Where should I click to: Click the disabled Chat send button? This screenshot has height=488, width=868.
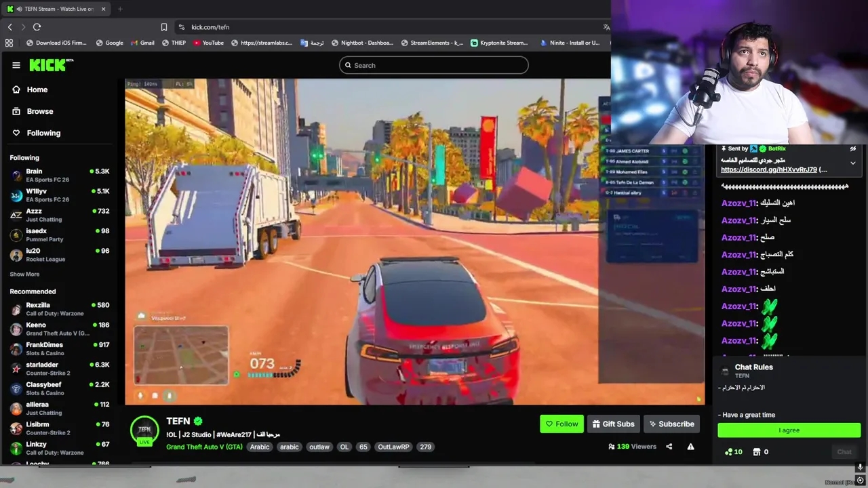[x=844, y=452]
